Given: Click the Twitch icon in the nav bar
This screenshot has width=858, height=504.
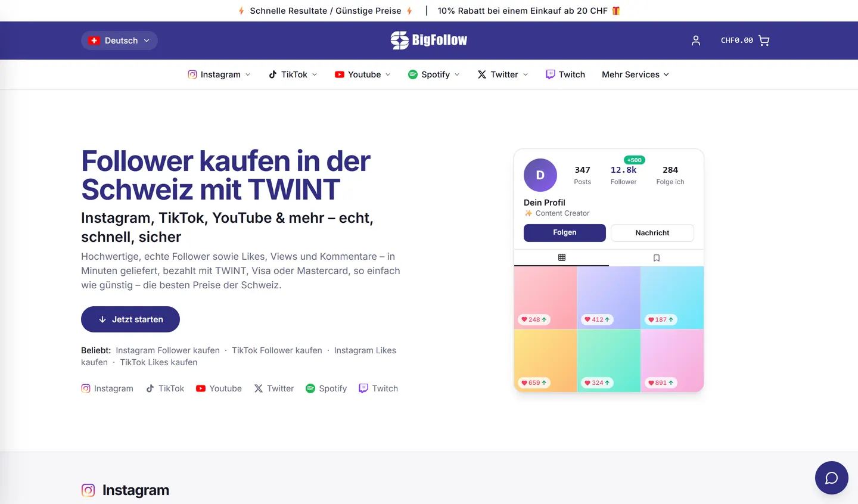Looking at the screenshot, I should (551, 74).
